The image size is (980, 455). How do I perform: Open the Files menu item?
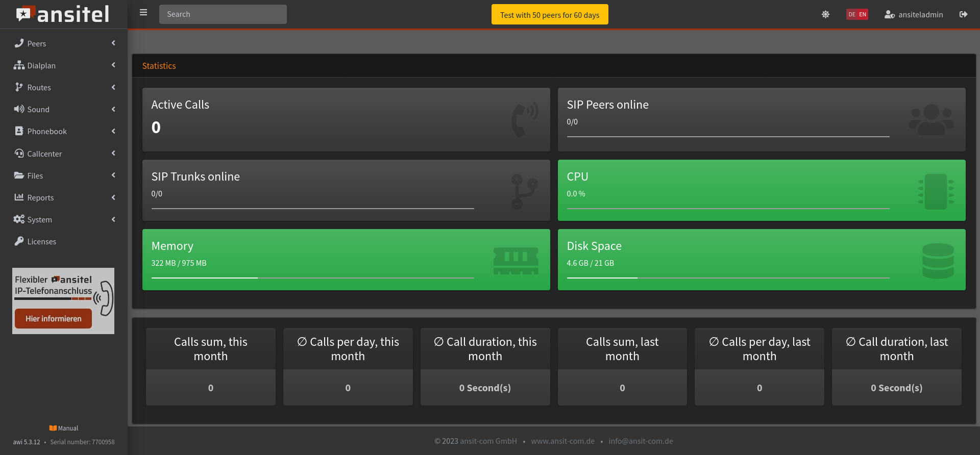coord(35,175)
